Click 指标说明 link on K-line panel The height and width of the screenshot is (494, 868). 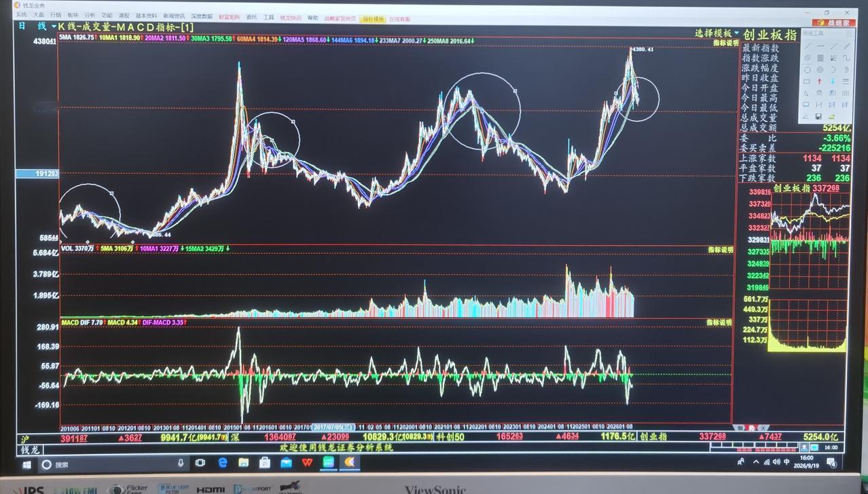725,43
